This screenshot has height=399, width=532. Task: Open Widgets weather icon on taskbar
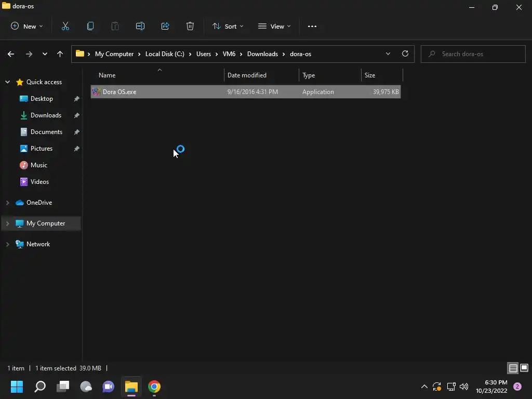86,387
